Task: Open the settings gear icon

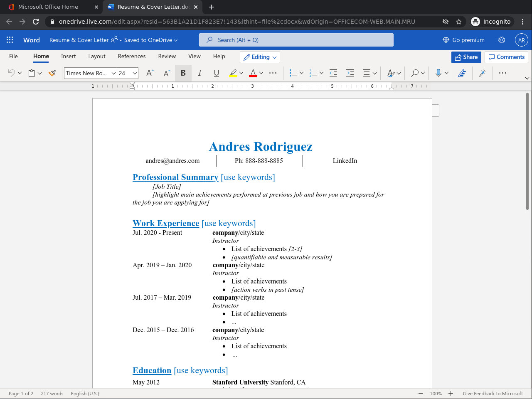Action: click(x=502, y=40)
